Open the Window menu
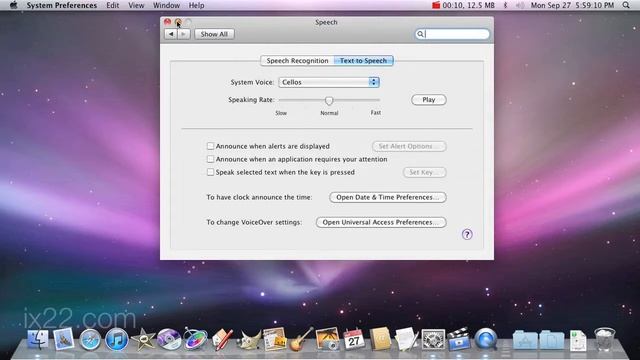The width and height of the screenshot is (640, 360). coord(166,5)
